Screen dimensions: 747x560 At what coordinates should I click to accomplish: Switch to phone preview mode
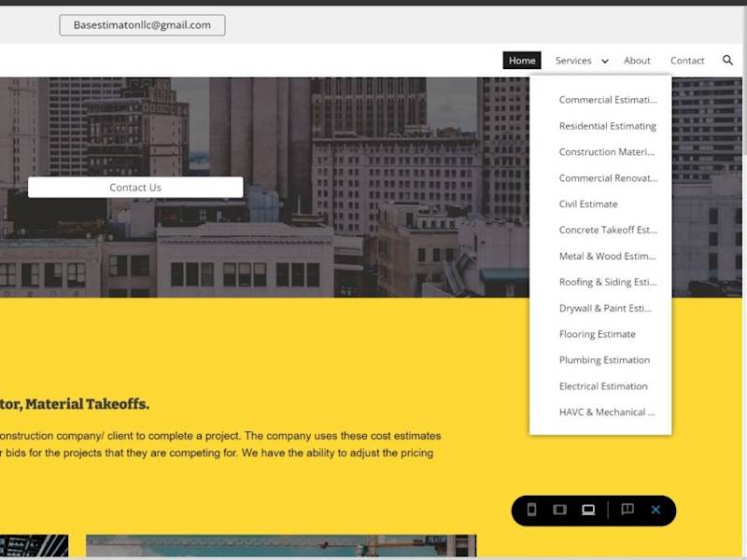point(531,510)
